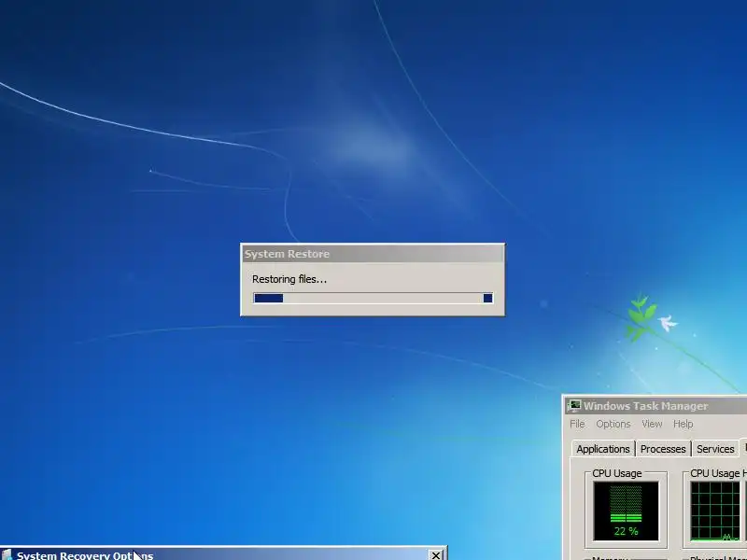The height and width of the screenshot is (560, 747).
Task: Click the CPU Usage 22 % gauge
Action: 626,511
